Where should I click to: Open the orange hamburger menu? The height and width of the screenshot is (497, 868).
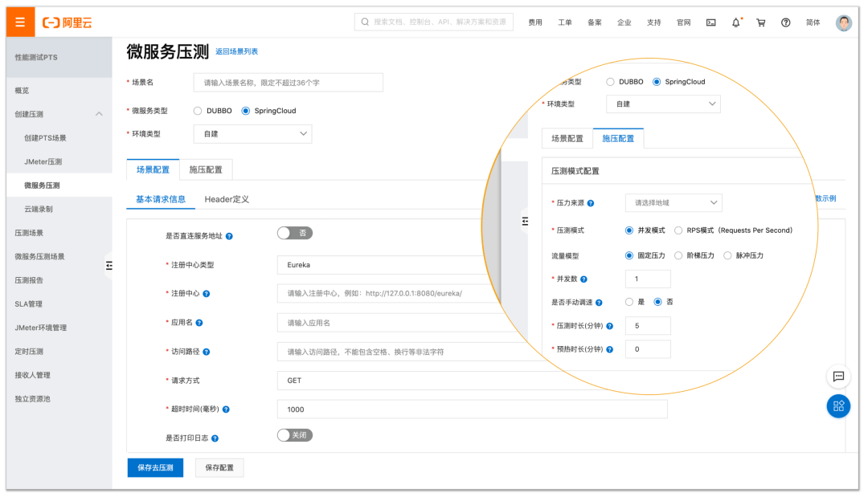20,22
